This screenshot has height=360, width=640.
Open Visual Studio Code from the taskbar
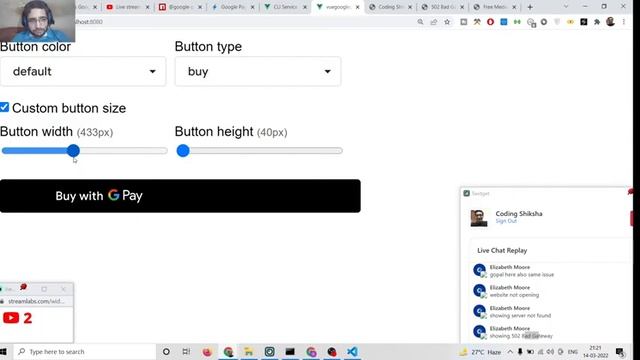coord(352,351)
